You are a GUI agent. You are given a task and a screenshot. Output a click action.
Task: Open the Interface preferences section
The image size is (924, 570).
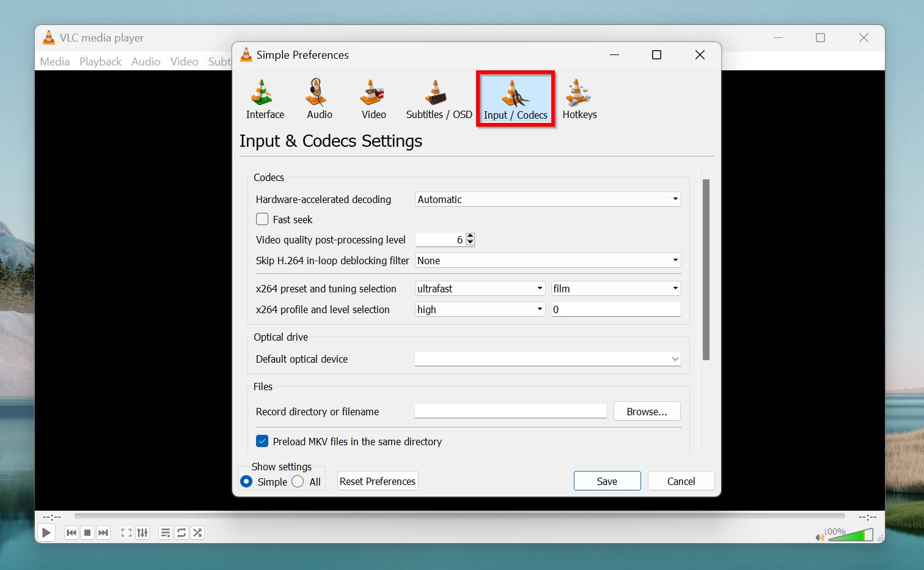[x=264, y=98]
